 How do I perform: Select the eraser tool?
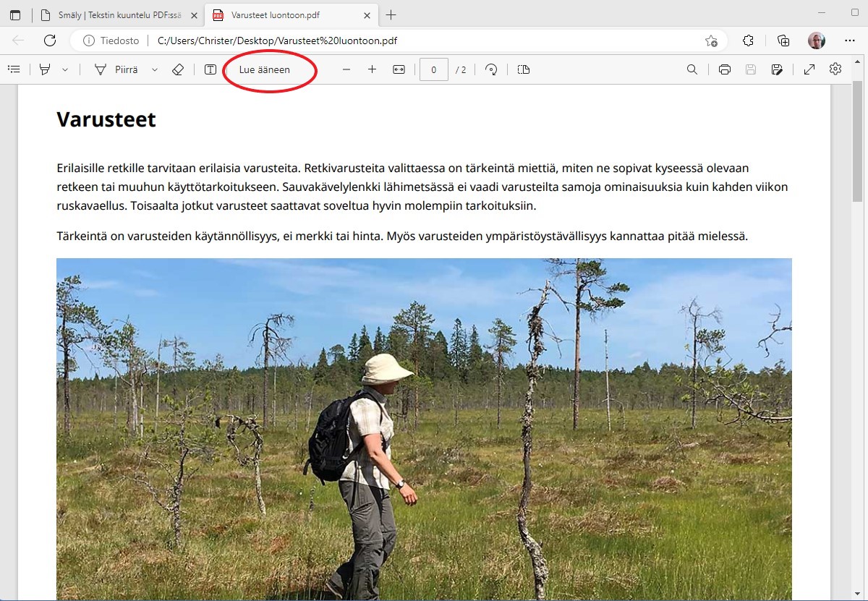(178, 69)
